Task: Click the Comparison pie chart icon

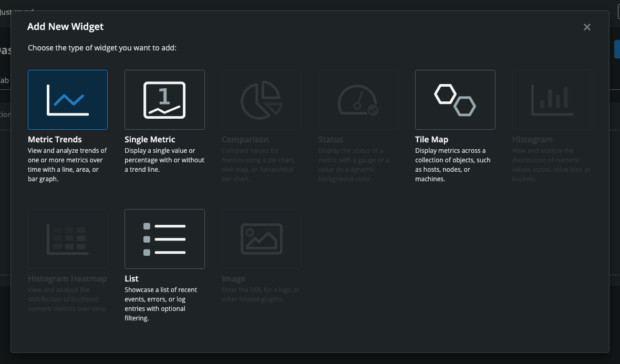Action: coord(261,100)
